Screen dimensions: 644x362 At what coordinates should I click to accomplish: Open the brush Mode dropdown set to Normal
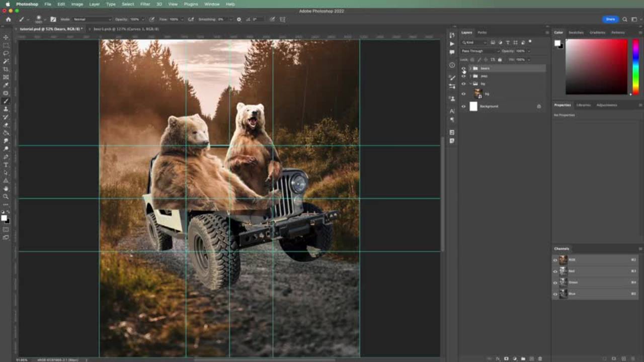click(92, 19)
